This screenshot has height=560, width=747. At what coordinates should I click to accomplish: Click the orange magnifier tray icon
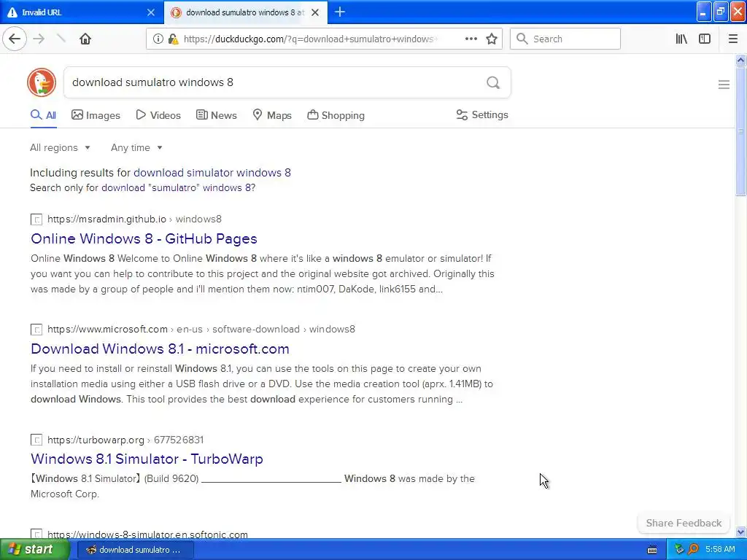(693, 550)
